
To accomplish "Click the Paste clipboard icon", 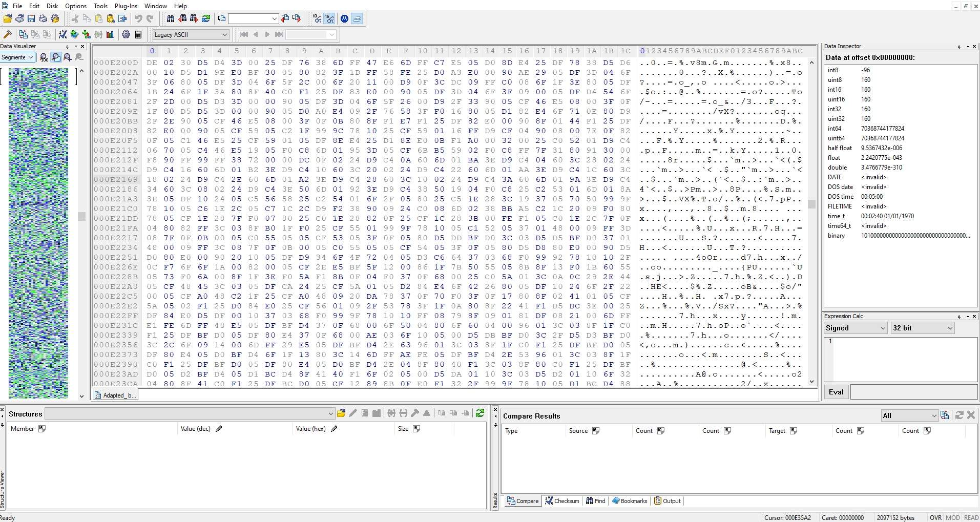I will (x=99, y=19).
